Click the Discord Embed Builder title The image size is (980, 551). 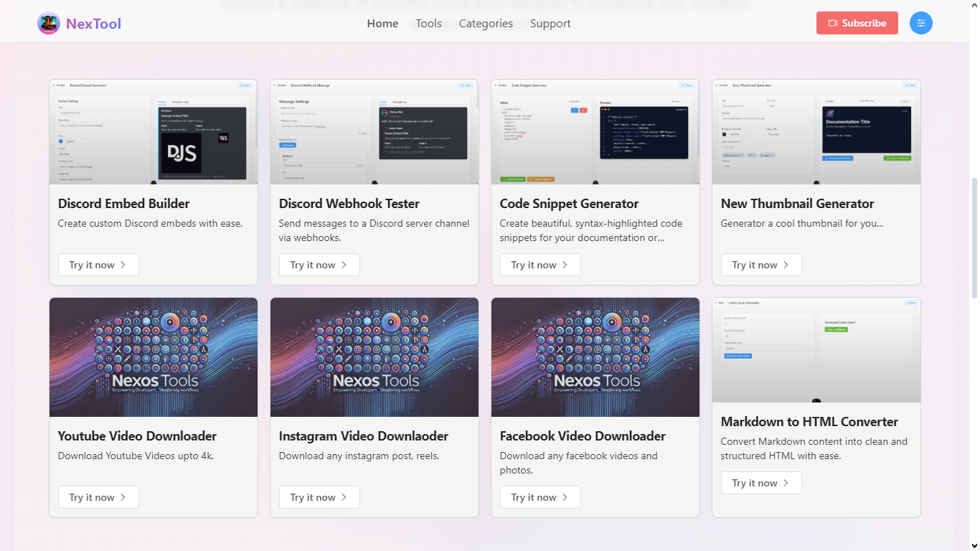point(124,204)
